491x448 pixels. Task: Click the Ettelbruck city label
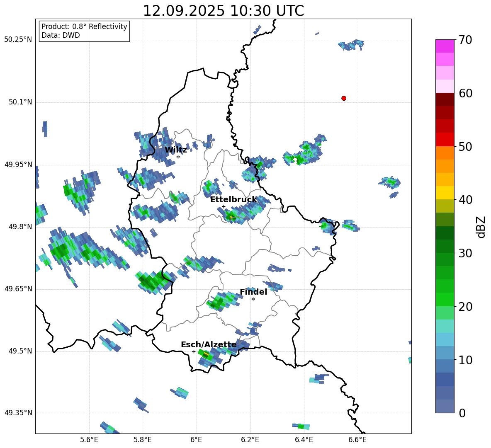[x=233, y=200]
